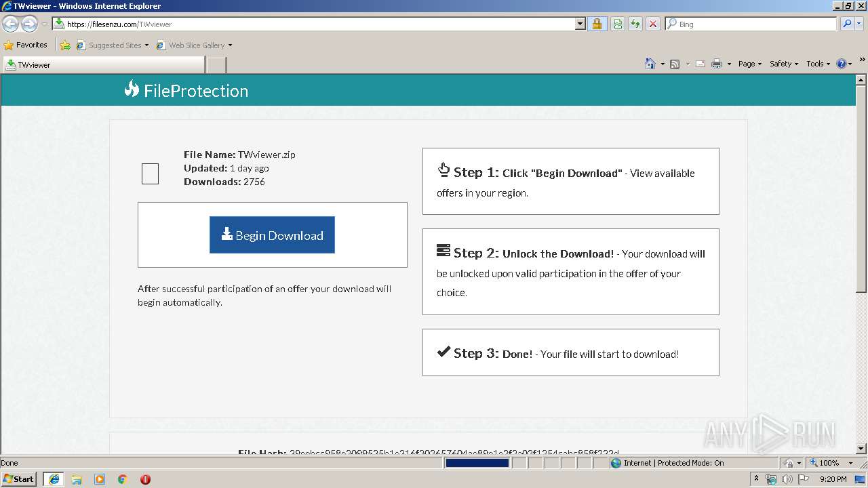
Task: Click the Home icon in command bar
Action: 650,64
